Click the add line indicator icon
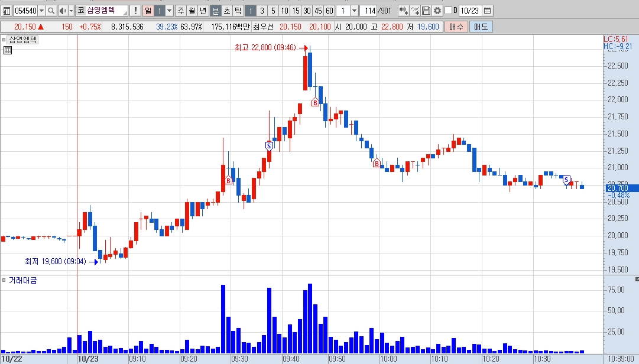639x364 pixels. point(415,11)
